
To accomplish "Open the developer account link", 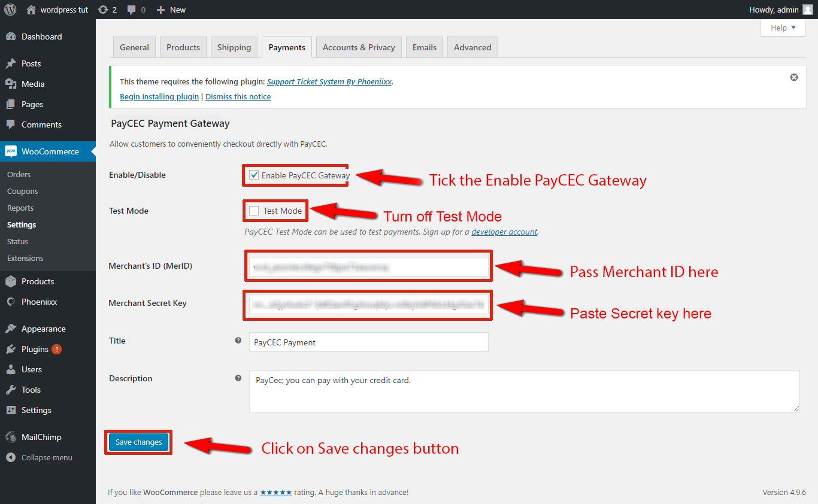I will click(x=504, y=232).
